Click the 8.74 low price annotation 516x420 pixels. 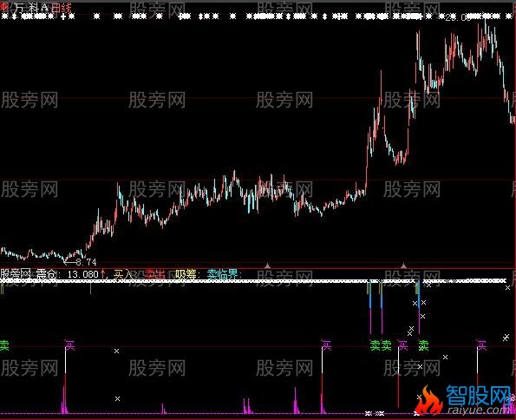click(86, 262)
